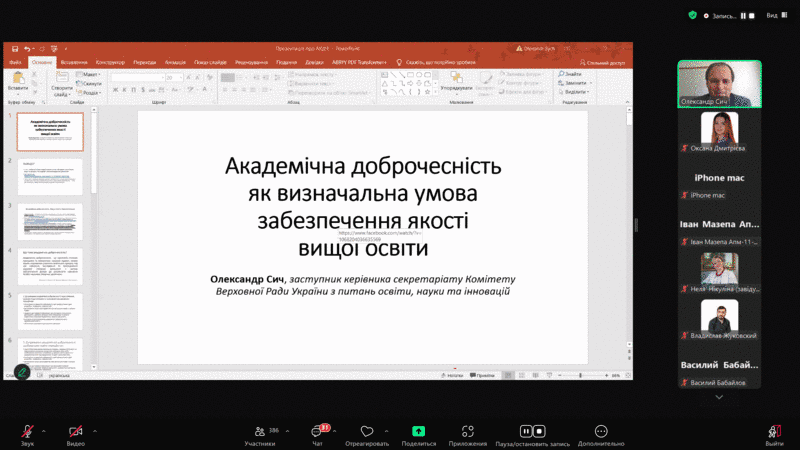This screenshot has width=800, height=450.
Task: Turn on camera with Видео button
Action: 75,431
